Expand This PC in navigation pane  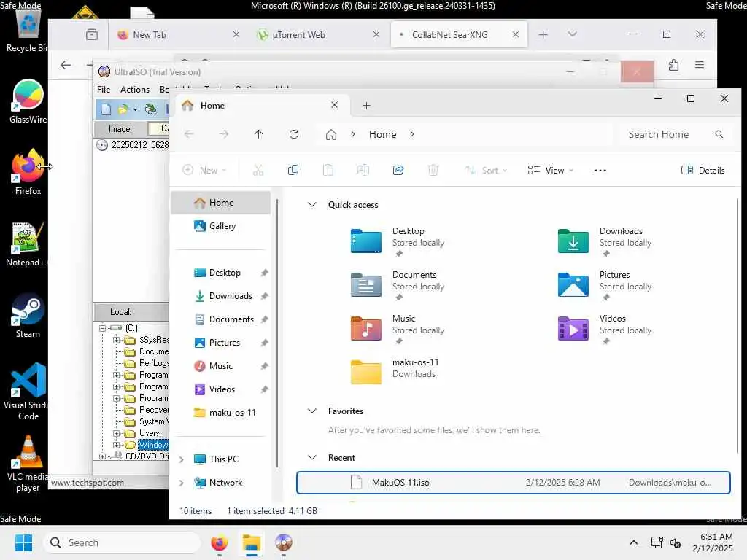[182, 459]
